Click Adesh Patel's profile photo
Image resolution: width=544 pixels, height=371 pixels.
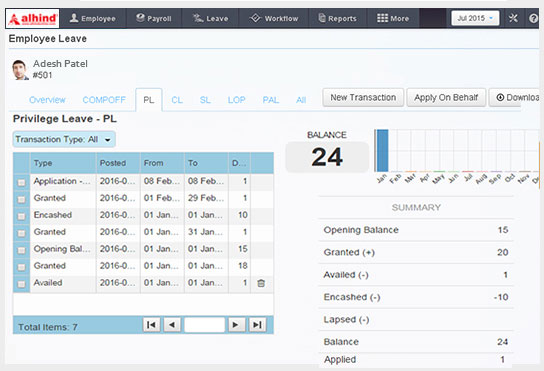(20, 70)
